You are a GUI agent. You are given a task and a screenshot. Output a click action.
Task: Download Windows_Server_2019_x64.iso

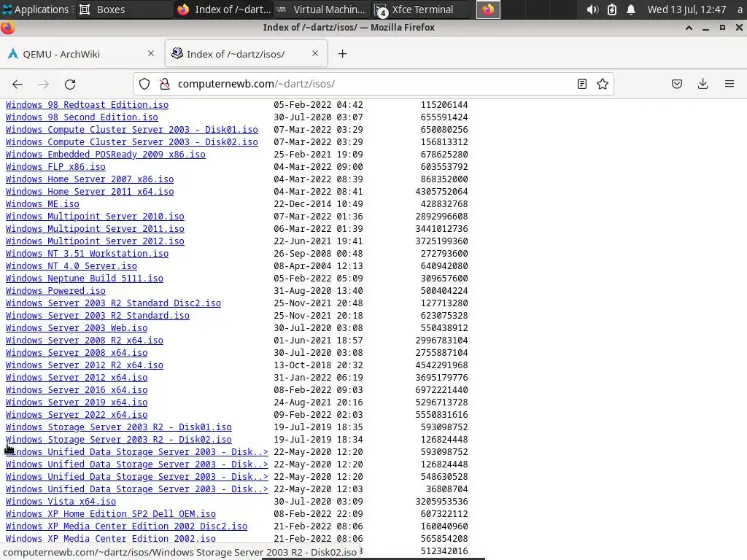coord(76,402)
